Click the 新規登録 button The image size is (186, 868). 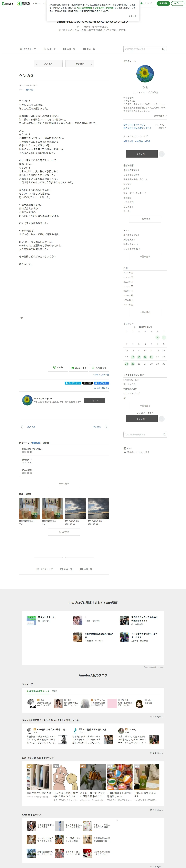(163, 3)
